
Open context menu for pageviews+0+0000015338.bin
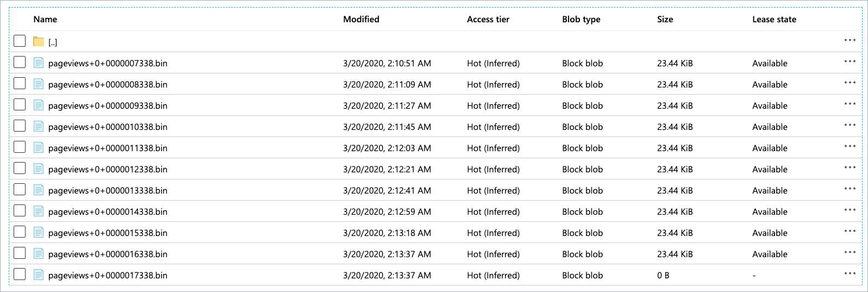[850, 231]
